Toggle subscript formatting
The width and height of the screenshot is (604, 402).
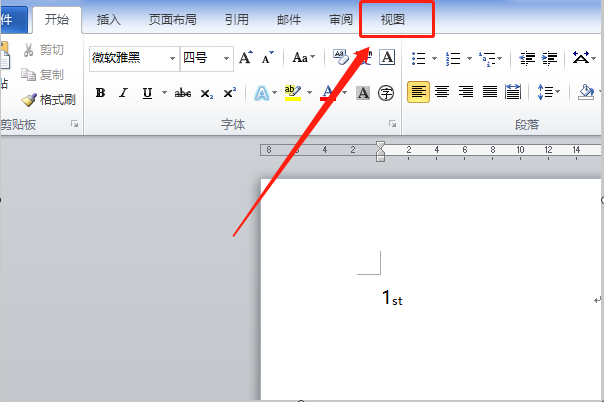tap(207, 94)
